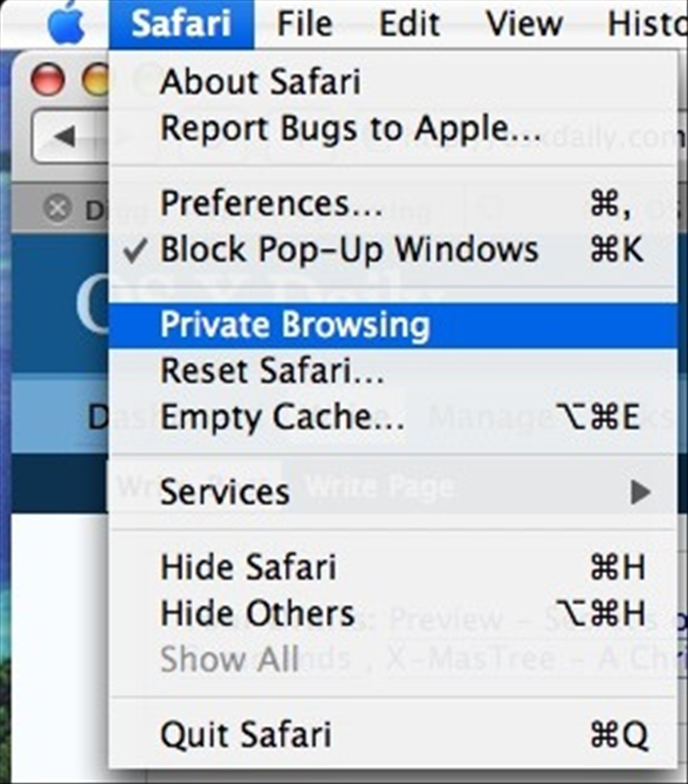
Task: Close the tab using its x icon
Action: coord(57,208)
